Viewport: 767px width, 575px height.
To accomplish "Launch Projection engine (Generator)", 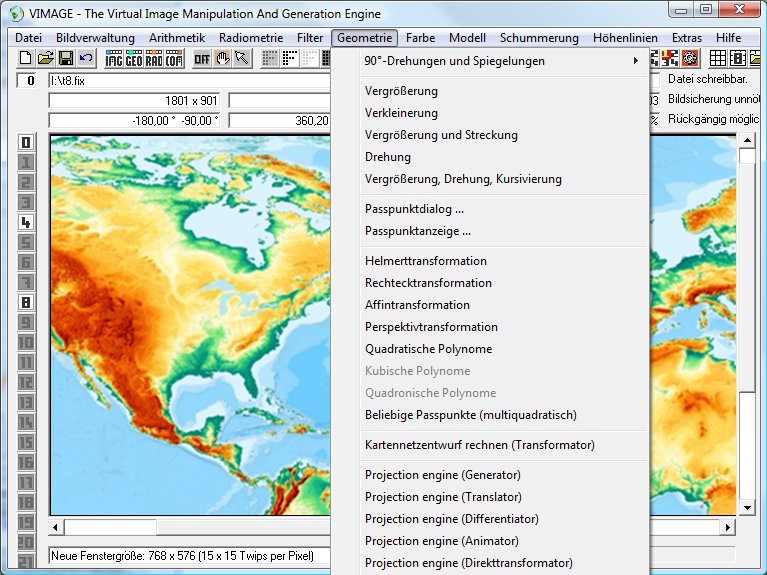I will click(x=442, y=475).
